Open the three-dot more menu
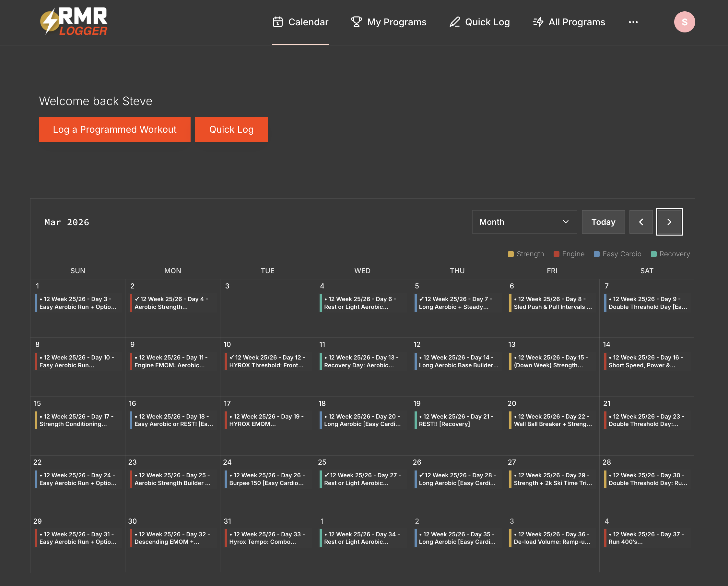The image size is (728, 586). pos(633,22)
